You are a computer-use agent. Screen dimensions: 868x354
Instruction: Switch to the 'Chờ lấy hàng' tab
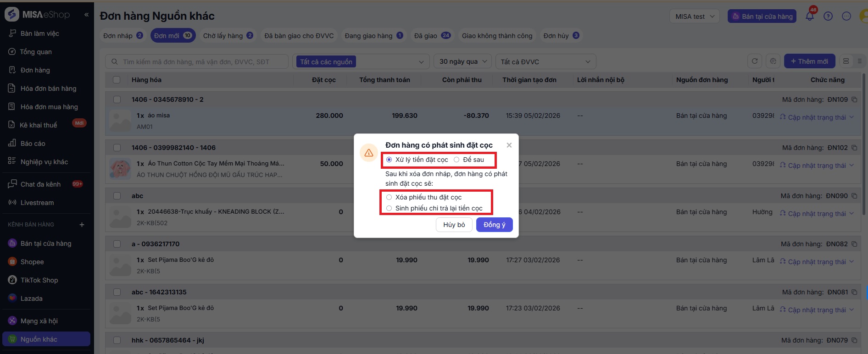tap(228, 35)
